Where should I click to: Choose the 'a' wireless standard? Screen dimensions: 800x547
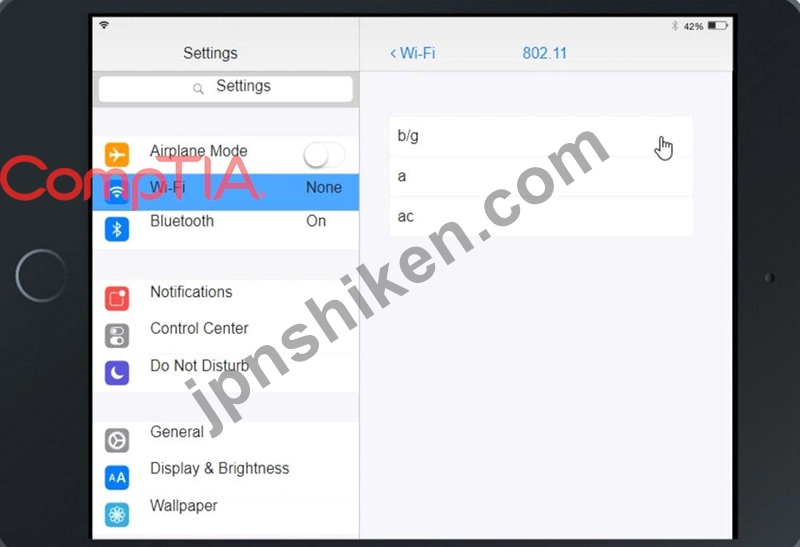click(x=541, y=177)
